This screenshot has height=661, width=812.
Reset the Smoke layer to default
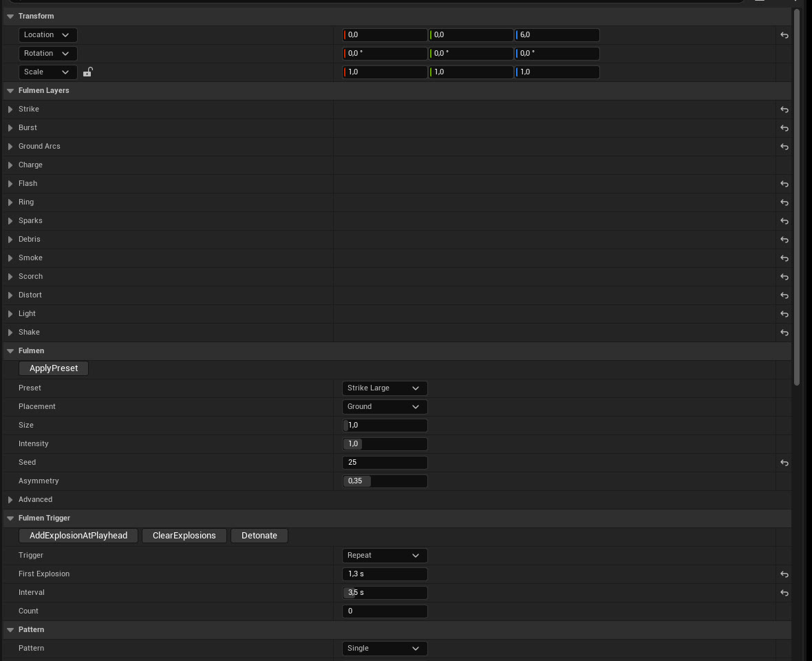coord(784,258)
